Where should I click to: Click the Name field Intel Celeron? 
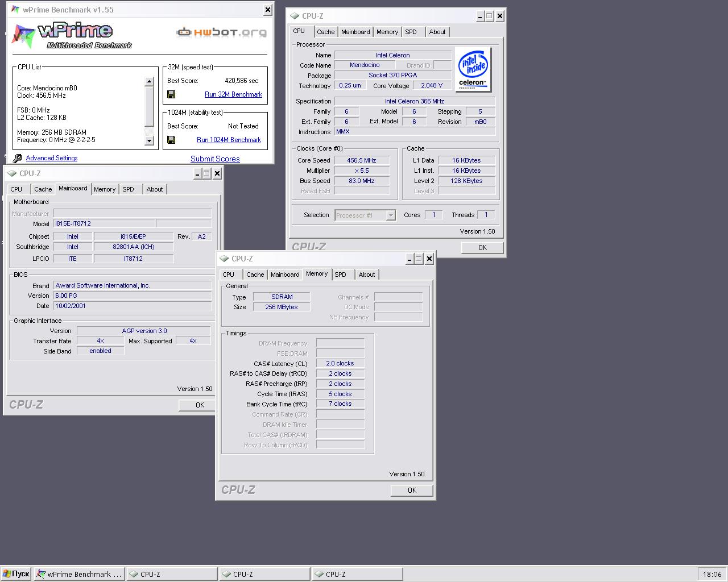click(x=392, y=55)
